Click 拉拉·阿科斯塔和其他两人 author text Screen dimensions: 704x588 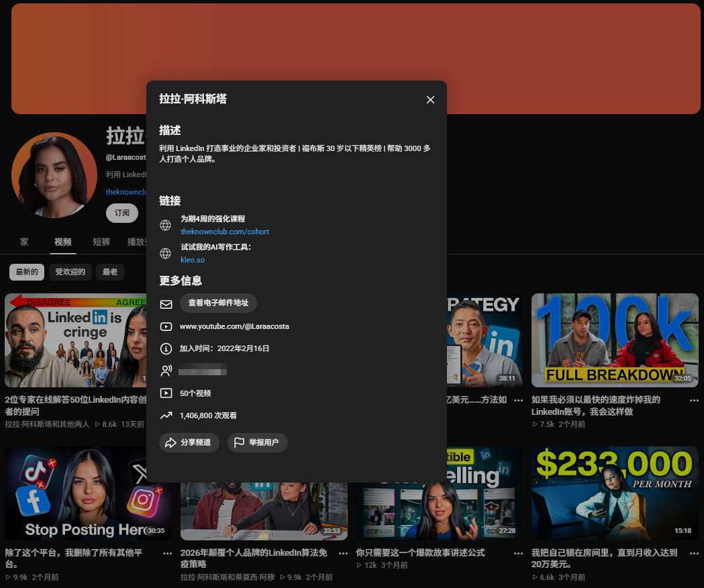click(x=47, y=424)
